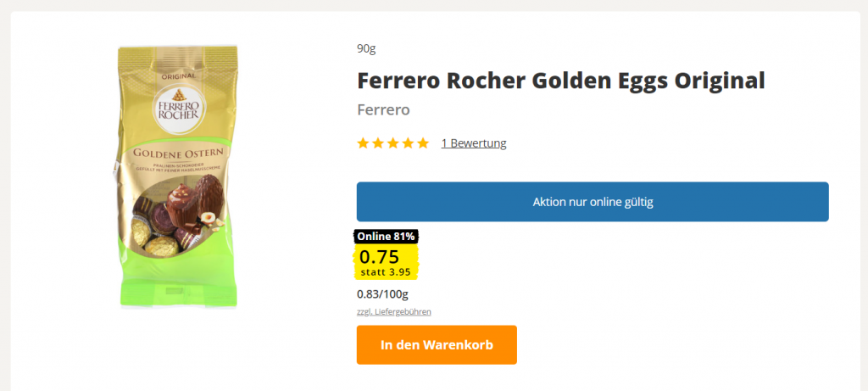Select the Ferrero brand name under the title
This screenshot has width=868, height=391.
[383, 110]
